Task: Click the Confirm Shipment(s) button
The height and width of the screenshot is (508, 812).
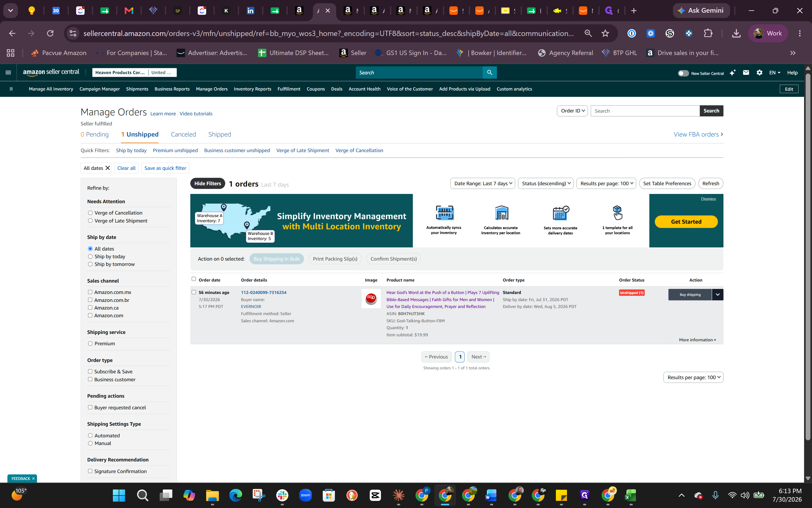Action: pyautogui.click(x=394, y=259)
